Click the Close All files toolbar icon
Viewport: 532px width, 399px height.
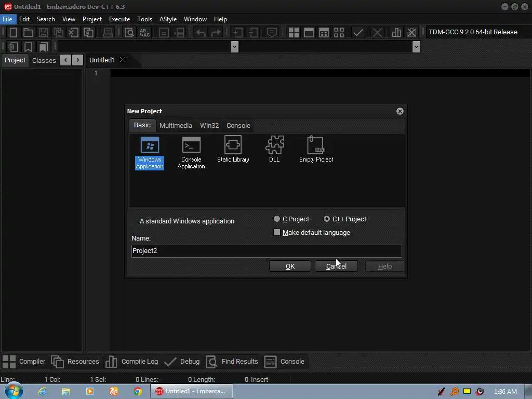(x=88, y=33)
